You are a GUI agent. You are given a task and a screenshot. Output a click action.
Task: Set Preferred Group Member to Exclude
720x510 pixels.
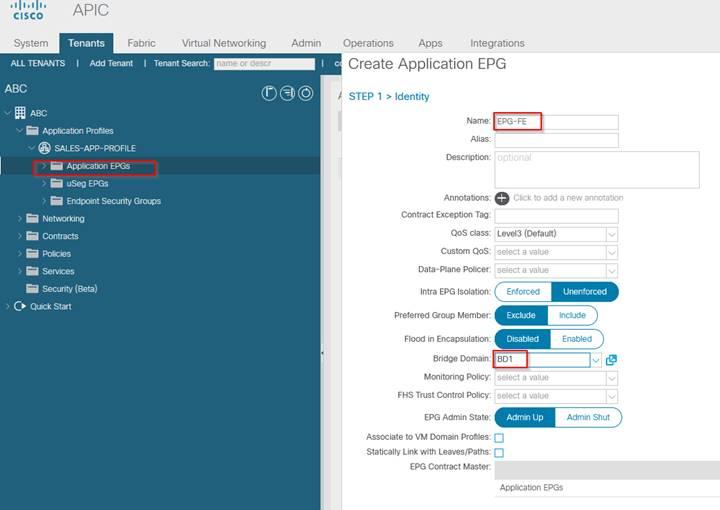tap(521, 315)
